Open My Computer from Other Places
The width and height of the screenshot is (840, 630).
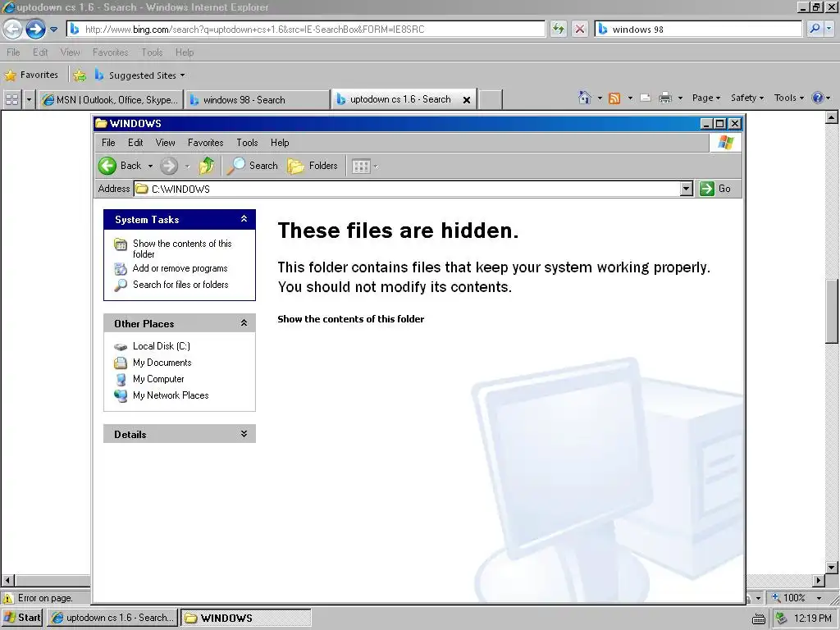158,379
